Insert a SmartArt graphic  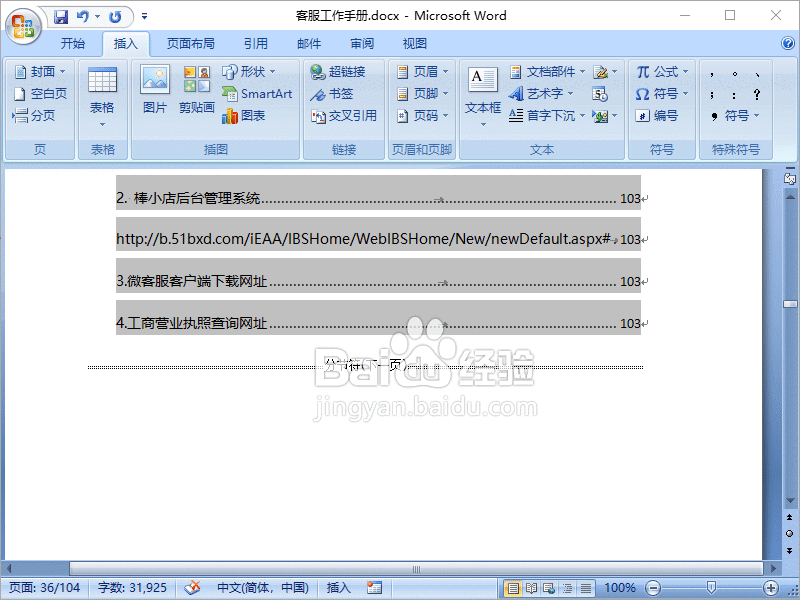[x=258, y=93]
